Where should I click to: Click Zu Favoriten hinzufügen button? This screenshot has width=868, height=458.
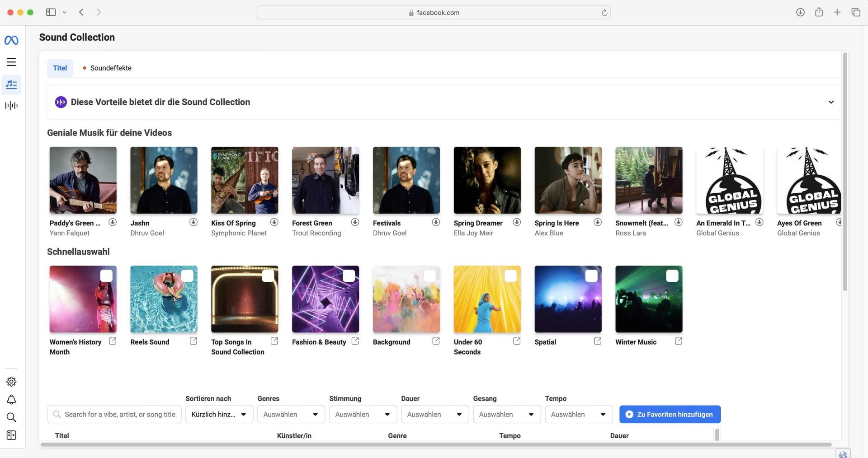tap(670, 414)
